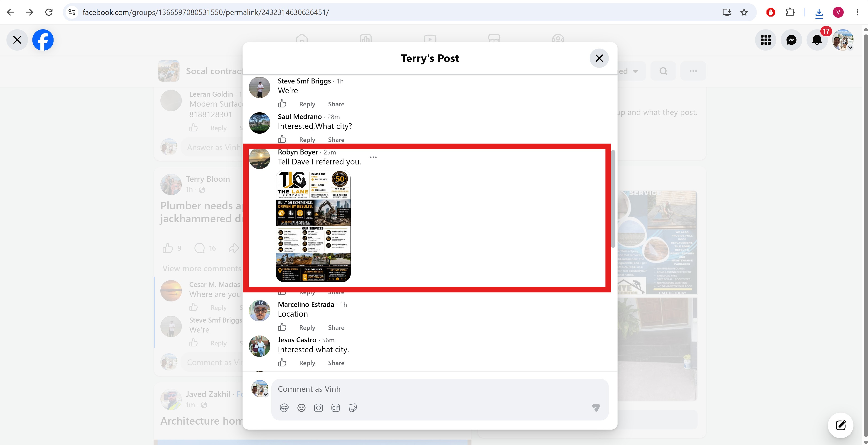Open the account menu on profile picture

tap(843, 40)
